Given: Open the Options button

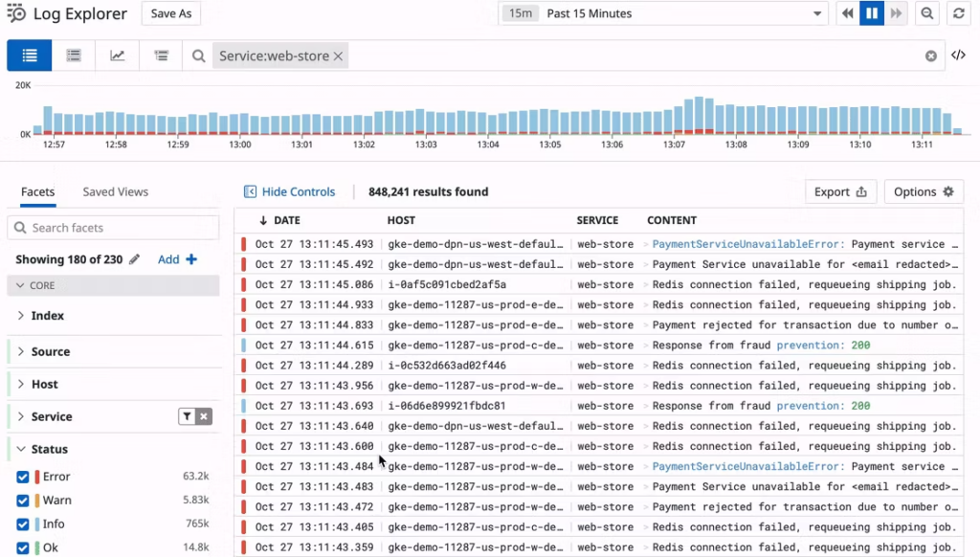Looking at the screenshot, I should pyautogui.click(x=924, y=192).
